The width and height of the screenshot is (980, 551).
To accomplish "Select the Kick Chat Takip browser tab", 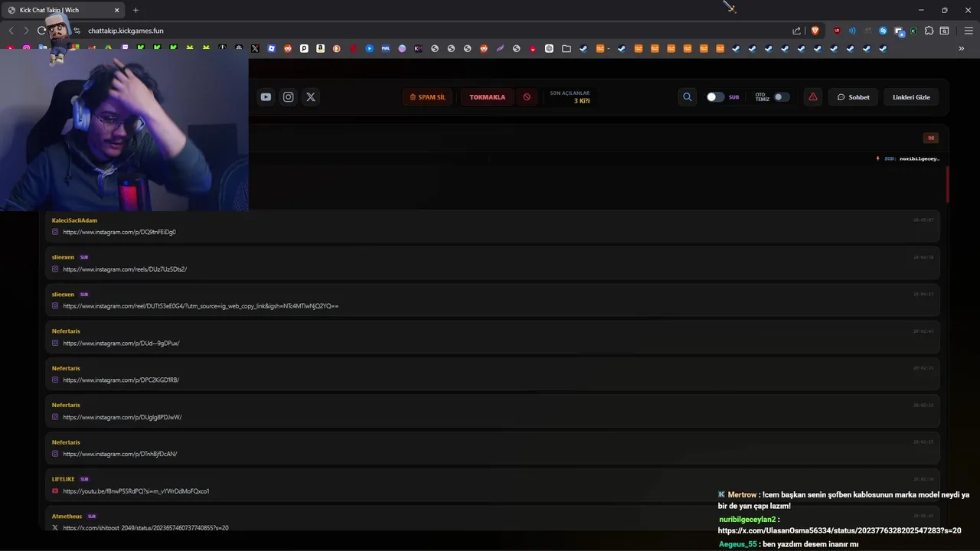I will click(63, 10).
